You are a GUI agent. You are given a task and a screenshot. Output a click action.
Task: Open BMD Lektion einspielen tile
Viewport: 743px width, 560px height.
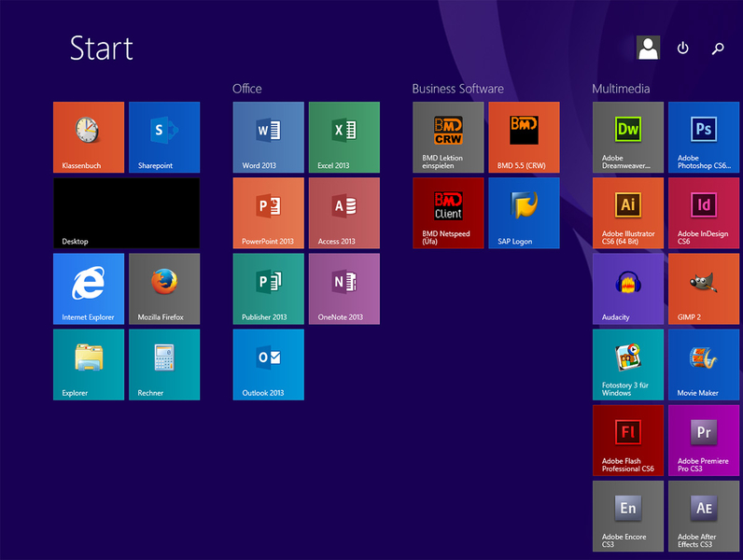pyautogui.click(x=448, y=137)
